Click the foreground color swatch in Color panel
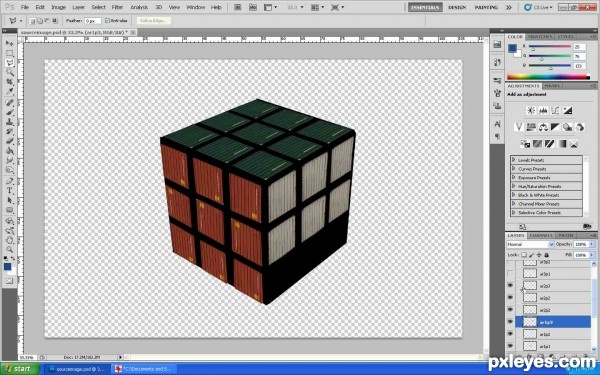The image size is (600, 375). pos(512,48)
